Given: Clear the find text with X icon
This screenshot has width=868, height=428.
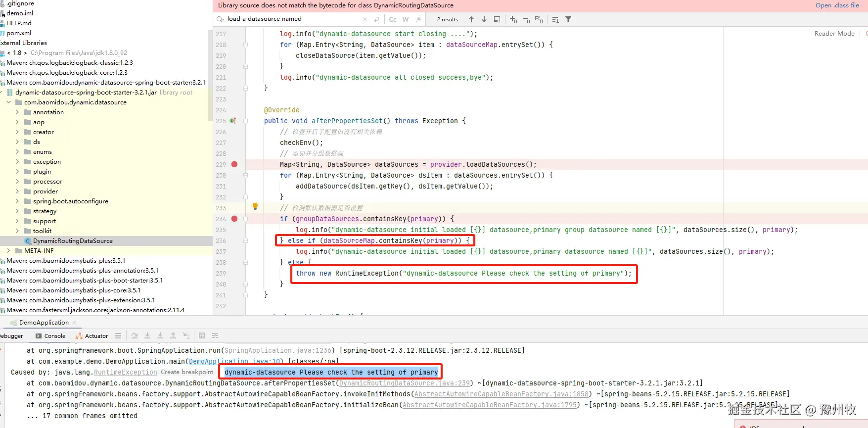Looking at the screenshot, I should tap(365, 19).
